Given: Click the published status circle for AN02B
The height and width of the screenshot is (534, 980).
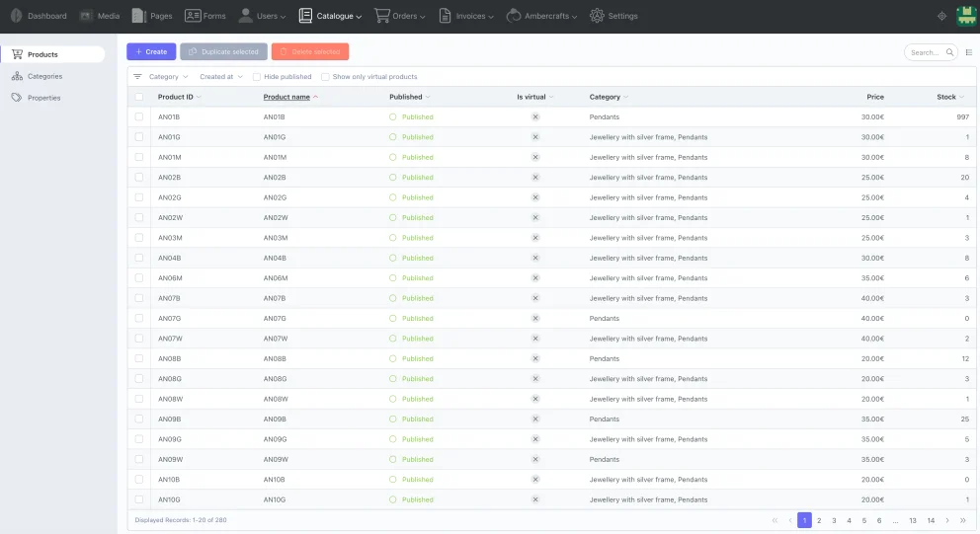Looking at the screenshot, I should pyautogui.click(x=392, y=178).
